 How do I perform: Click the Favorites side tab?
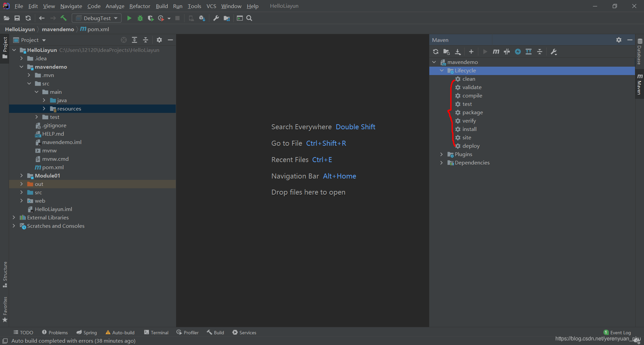(x=5, y=309)
